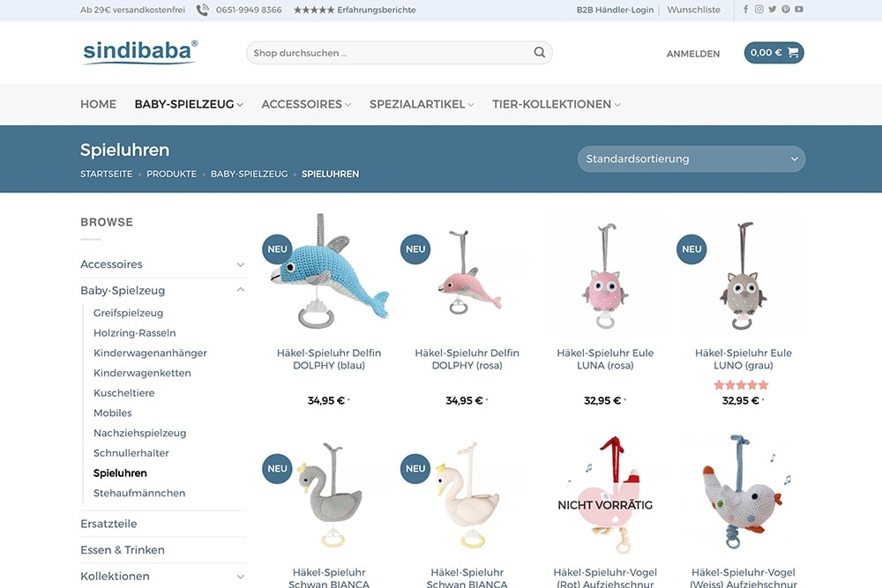Click into the Shop durchsuchen search field
Image resolution: width=882 pixels, height=588 pixels.
(389, 53)
